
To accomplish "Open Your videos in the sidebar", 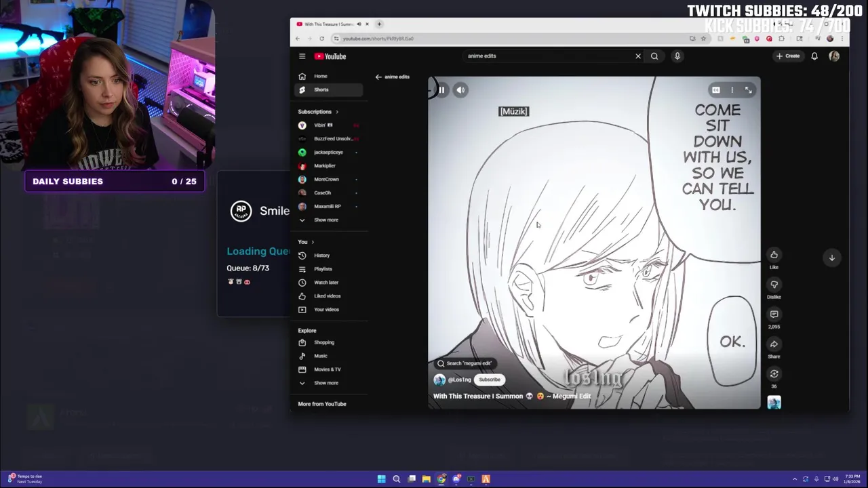I will click(x=330, y=310).
